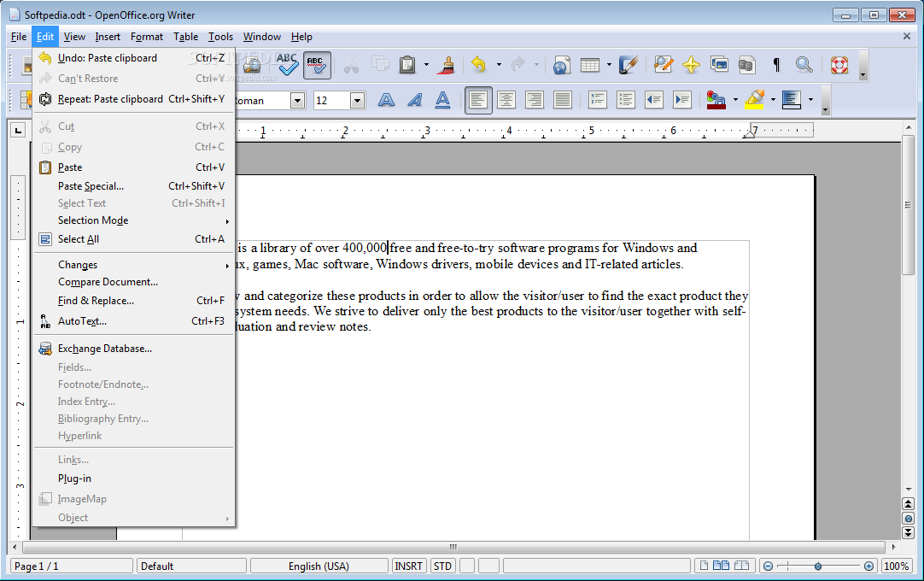Open the Highlighting color dropdown arrow
924x581 pixels.
click(773, 100)
